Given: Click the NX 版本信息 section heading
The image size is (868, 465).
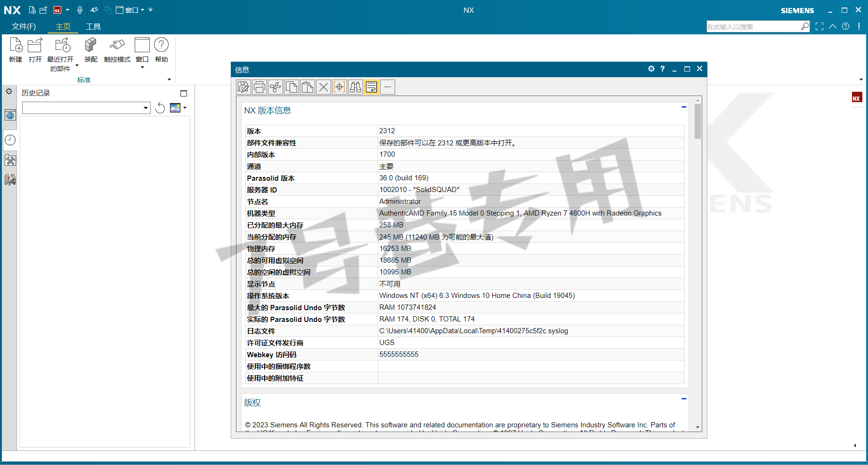Looking at the screenshot, I should [268, 111].
